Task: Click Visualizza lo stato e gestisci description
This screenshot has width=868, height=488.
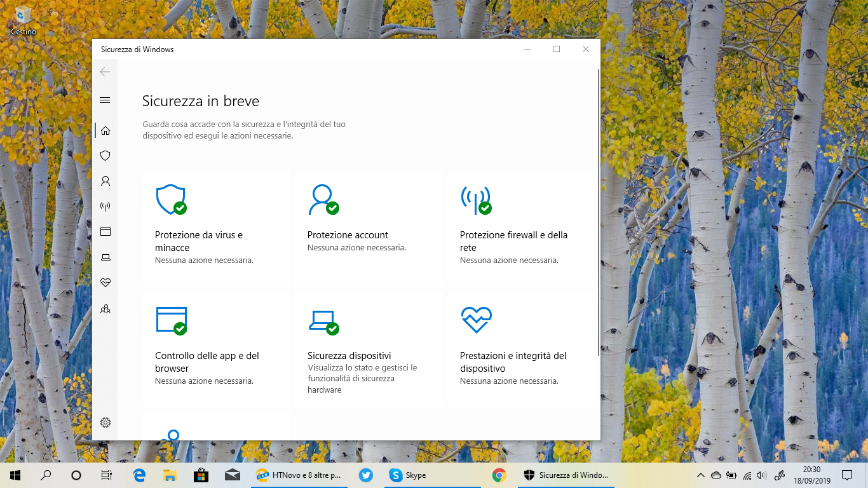Action: 362,379
